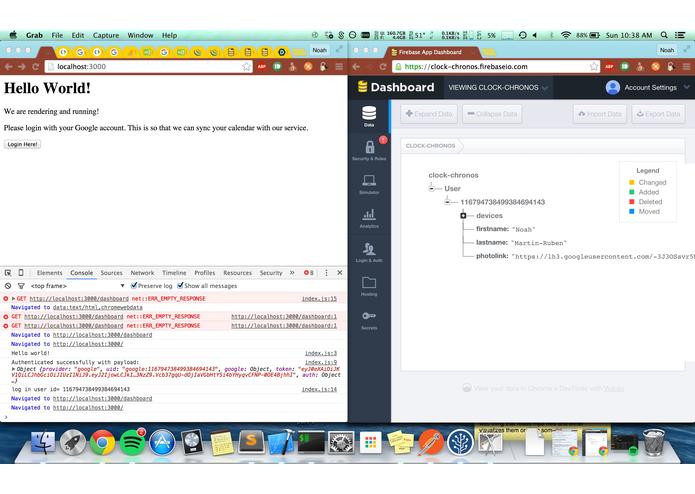Viewport: 695px width, 494px height.
Task: Expand the logged Object payload in console
Action: 13,369
